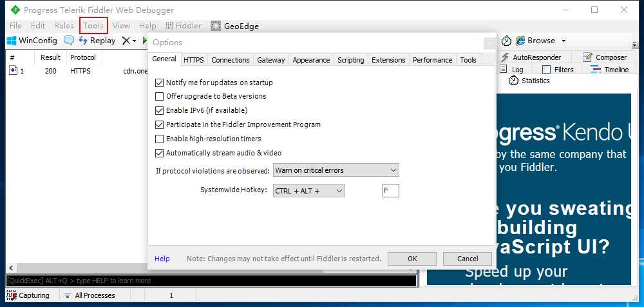The height and width of the screenshot is (307, 644).
Task: Click the comment speech bubble icon
Action: coord(69,41)
